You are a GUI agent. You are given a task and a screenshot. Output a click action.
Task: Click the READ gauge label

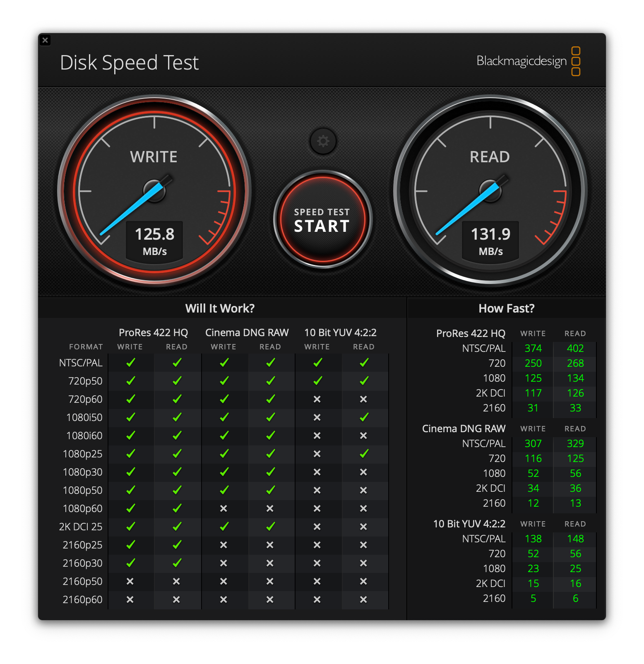pyautogui.click(x=490, y=157)
